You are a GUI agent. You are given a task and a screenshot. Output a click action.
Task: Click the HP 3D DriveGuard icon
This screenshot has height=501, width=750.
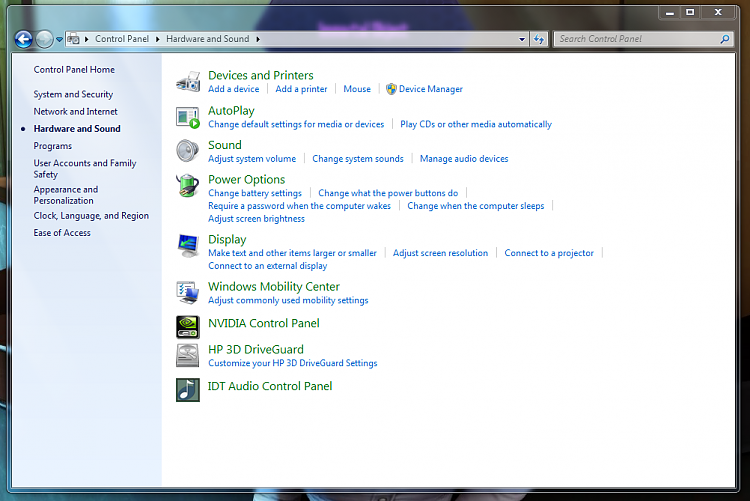(x=188, y=356)
